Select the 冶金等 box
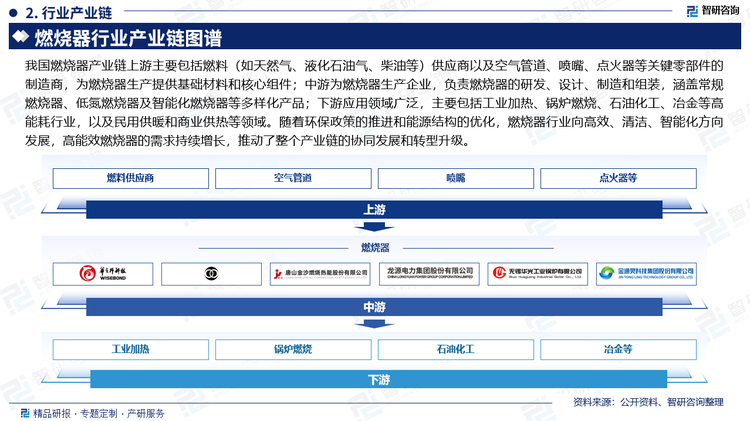Viewport: 750px width, 421px height. pos(618,349)
